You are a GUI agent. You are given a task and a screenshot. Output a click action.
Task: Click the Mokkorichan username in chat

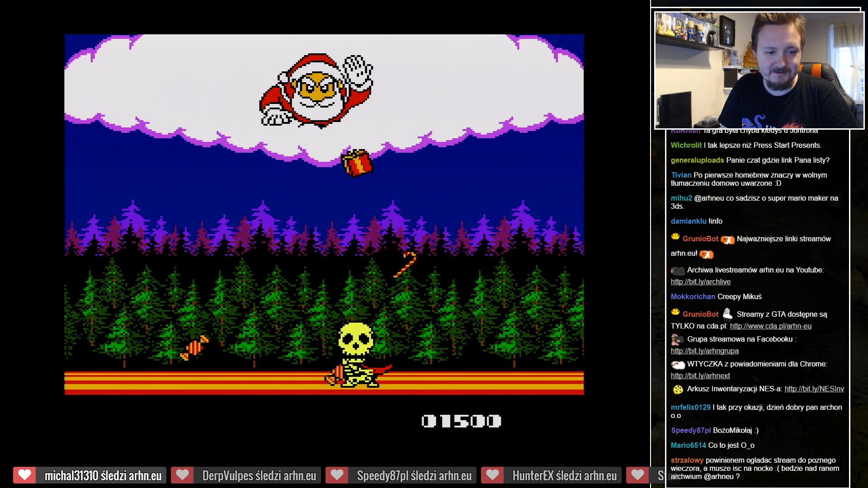click(693, 296)
